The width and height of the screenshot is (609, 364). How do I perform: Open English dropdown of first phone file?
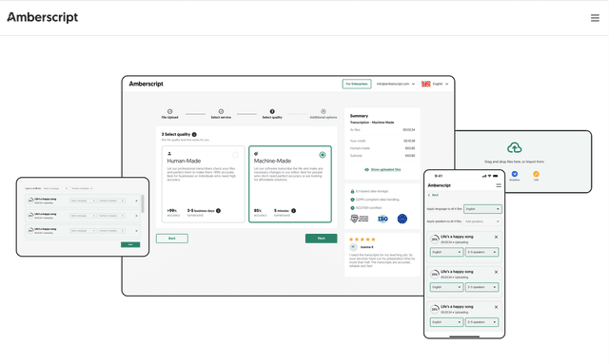coord(446,252)
